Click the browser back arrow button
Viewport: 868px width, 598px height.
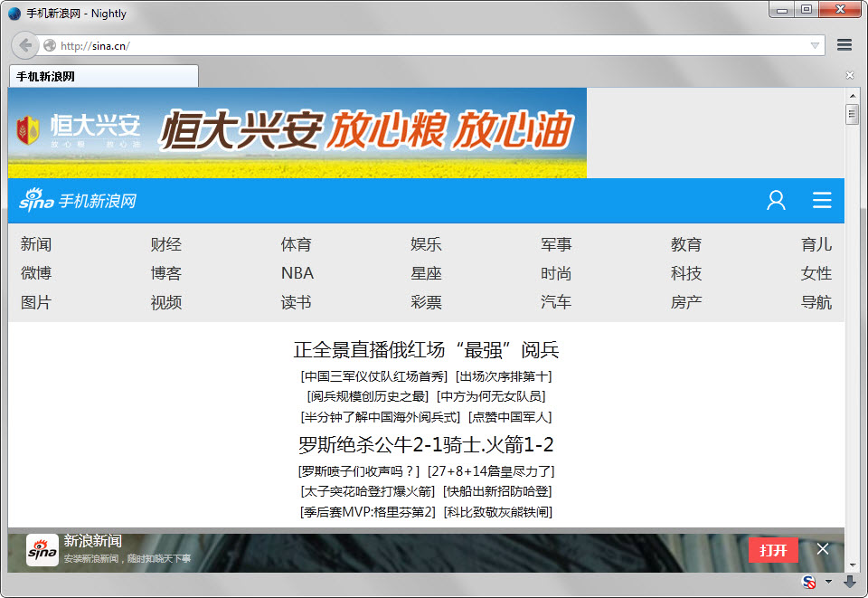(x=25, y=45)
